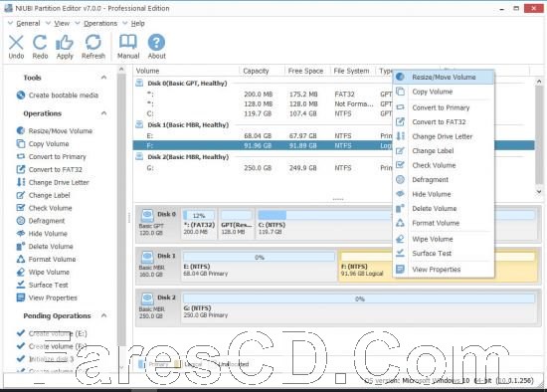The image size is (547, 392).
Task: Select Change Label in sidebar
Action: 43,195
